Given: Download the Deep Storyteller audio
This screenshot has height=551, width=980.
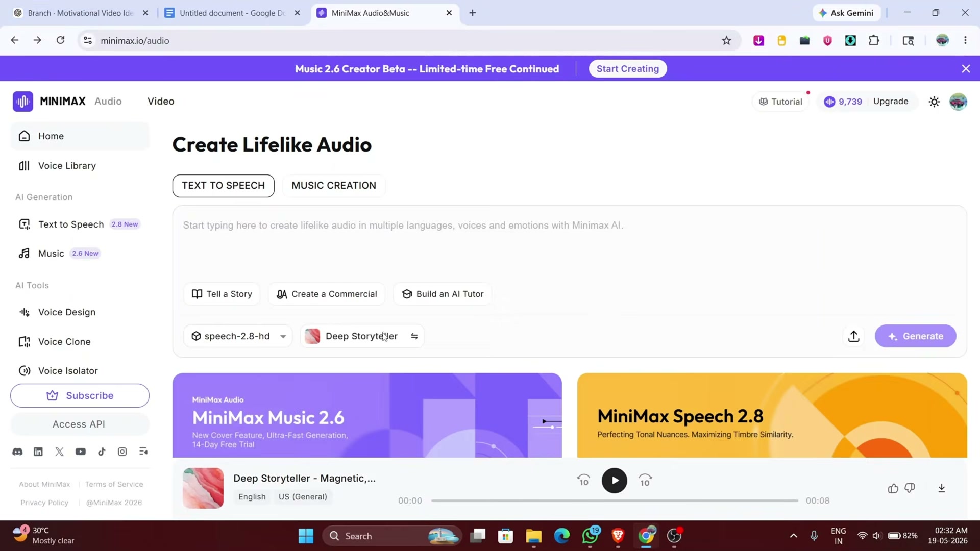Looking at the screenshot, I should click(942, 488).
